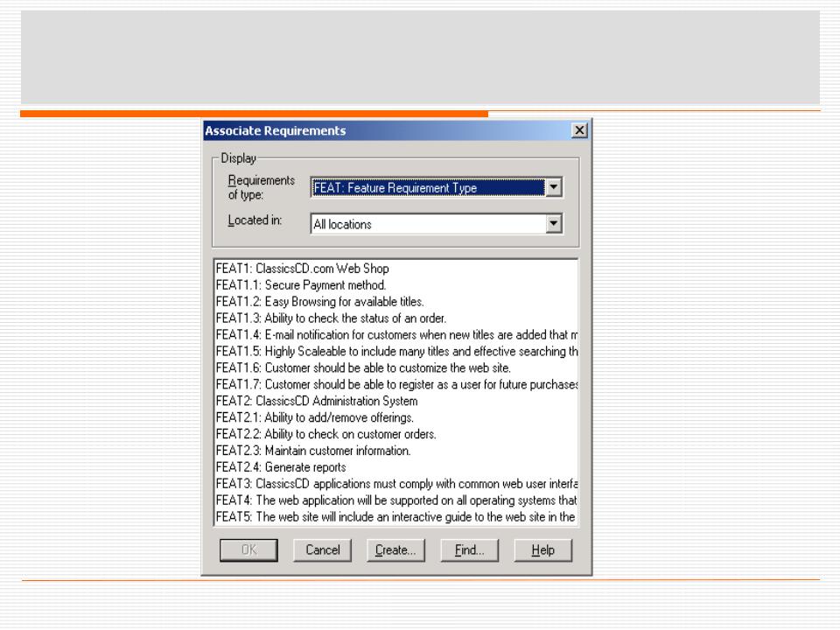Select FEAT1.7: register as a user row
The height and width of the screenshot is (630, 840).
tap(396, 385)
